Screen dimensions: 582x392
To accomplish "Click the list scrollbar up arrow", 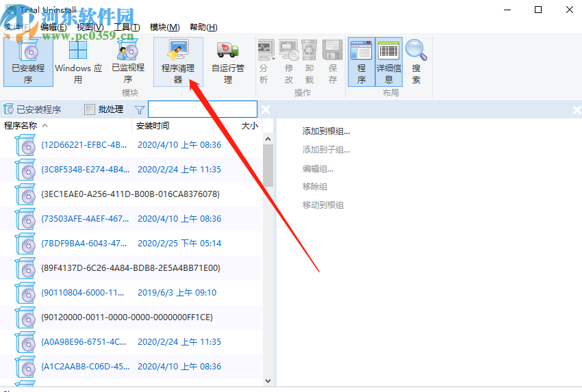I will 268,139.
